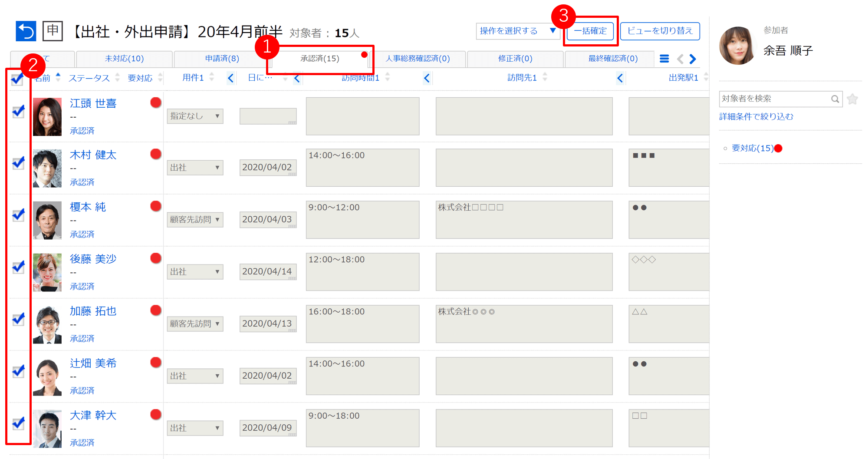Collapse column left of 訪問先1
The height and width of the screenshot is (459, 868).
click(427, 78)
